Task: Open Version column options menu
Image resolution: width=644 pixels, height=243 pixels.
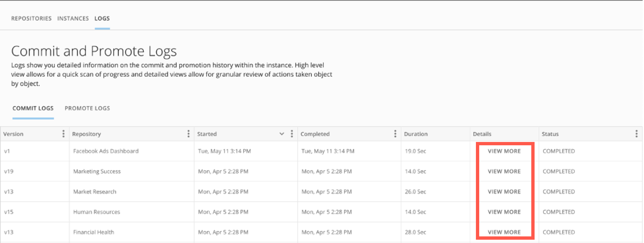Action: pos(63,134)
